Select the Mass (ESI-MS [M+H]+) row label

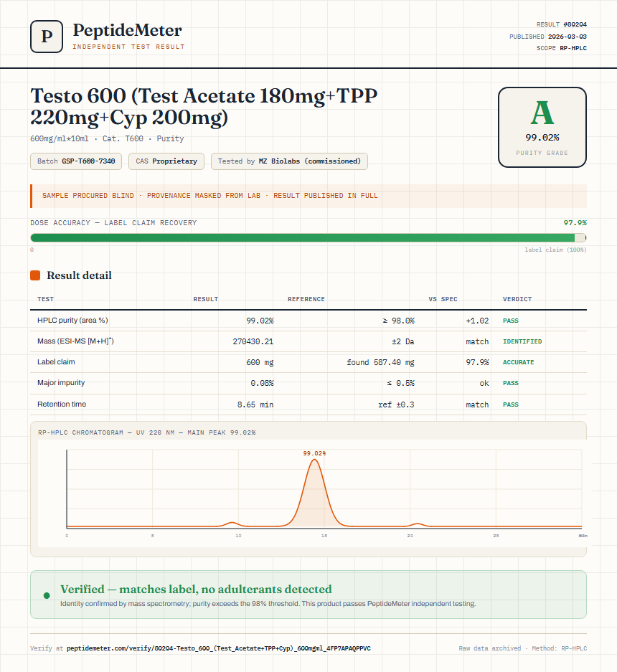click(75, 341)
